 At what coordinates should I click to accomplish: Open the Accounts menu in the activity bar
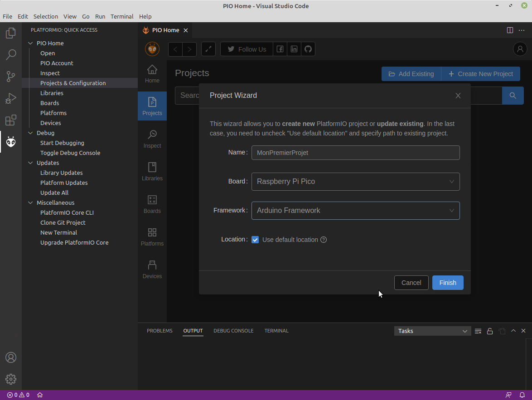[x=11, y=357]
